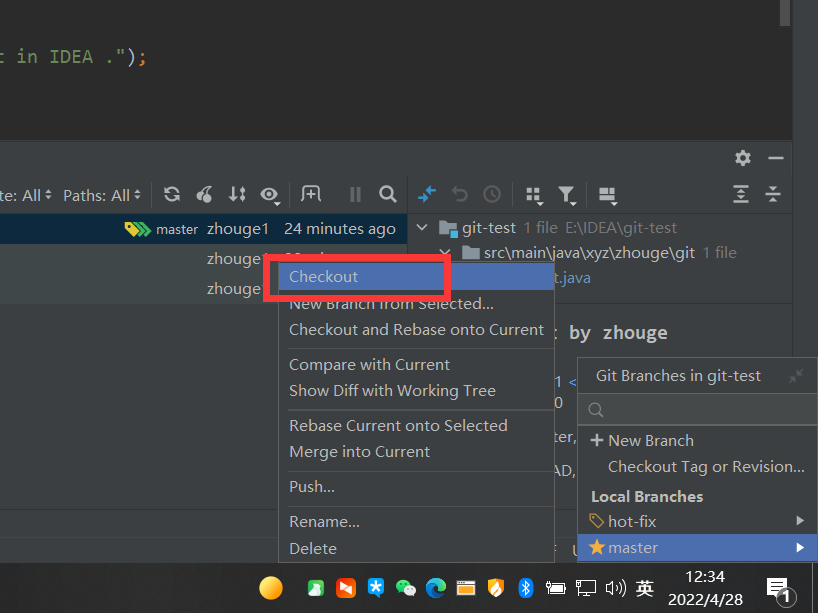Screen dimensions: 818x613
Task: Click the cherry-pick icon
Action: point(204,195)
